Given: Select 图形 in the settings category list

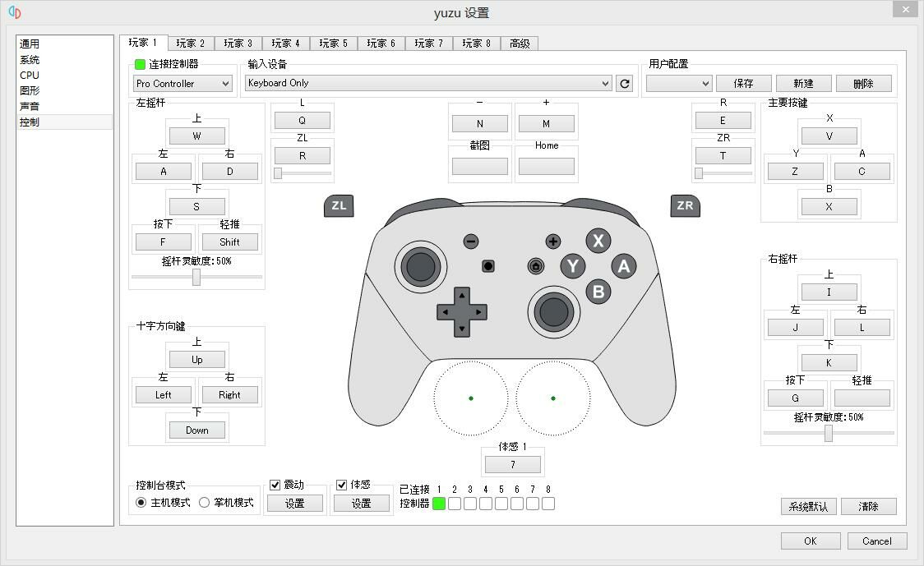Looking at the screenshot, I should pyautogui.click(x=30, y=91).
